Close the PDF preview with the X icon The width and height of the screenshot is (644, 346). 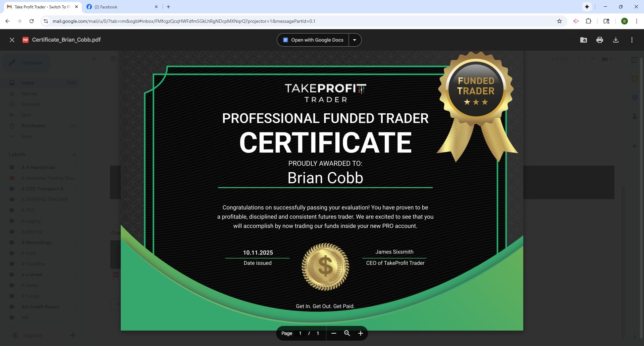point(12,40)
